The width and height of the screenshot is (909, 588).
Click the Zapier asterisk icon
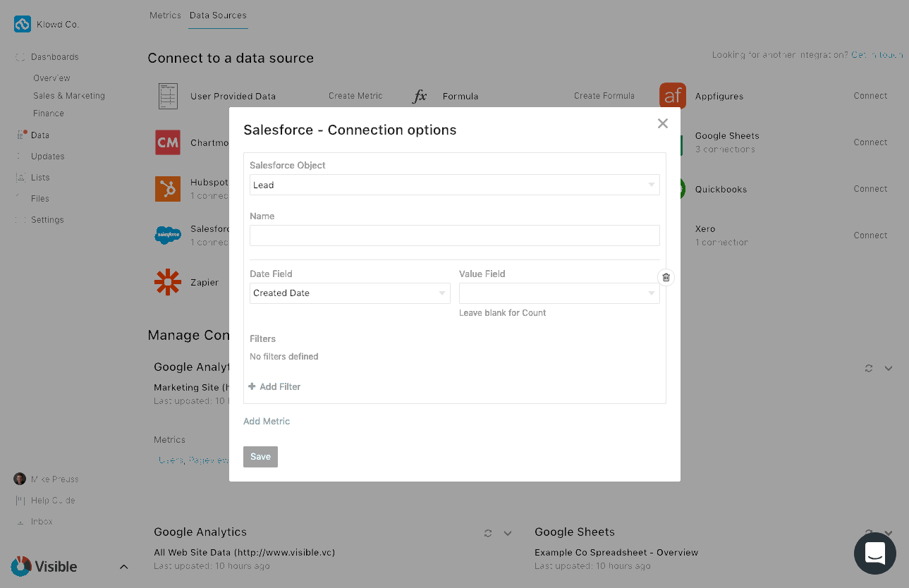click(x=168, y=282)
